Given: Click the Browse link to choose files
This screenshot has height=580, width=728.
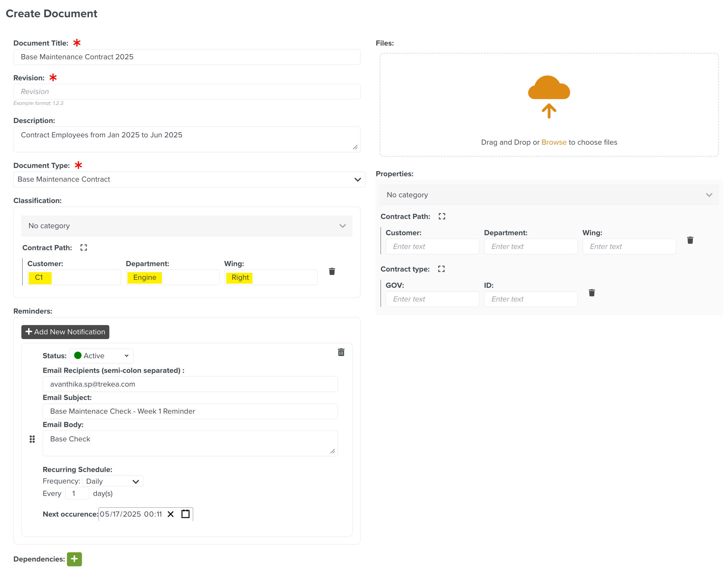Looking at the screenshot, I should tap(554, 142).
